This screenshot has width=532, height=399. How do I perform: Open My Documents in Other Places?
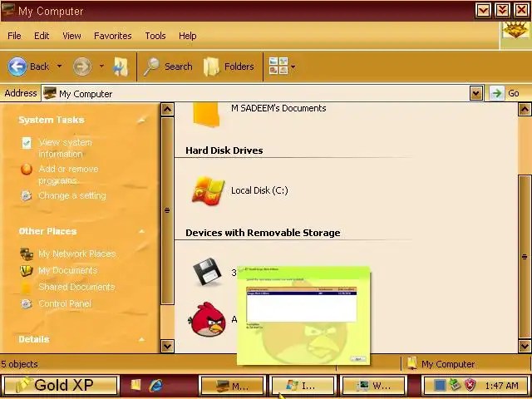(x=68, y=270)
